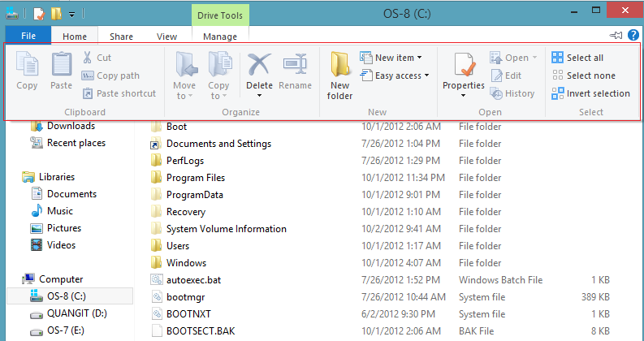This screenshot has height=341, width=644.
Task: Expand the Properties dropdown arrow
Action: 463,96
